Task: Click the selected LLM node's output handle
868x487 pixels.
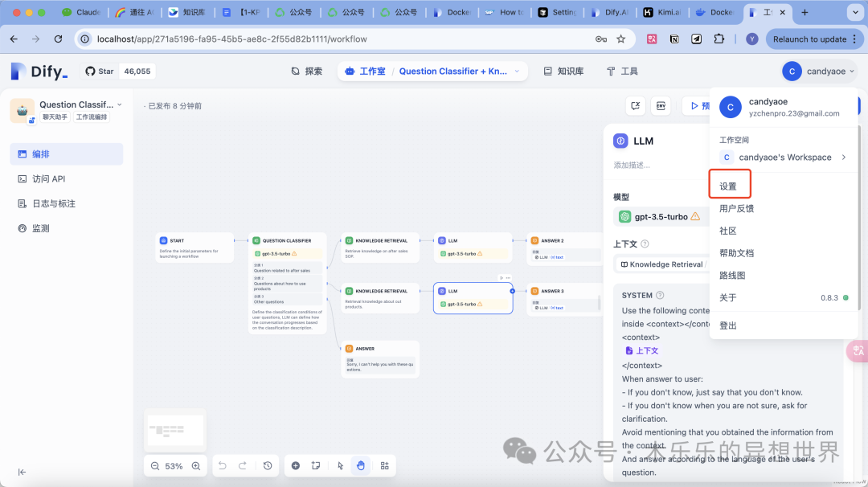Action: click(x=512, y=291)
